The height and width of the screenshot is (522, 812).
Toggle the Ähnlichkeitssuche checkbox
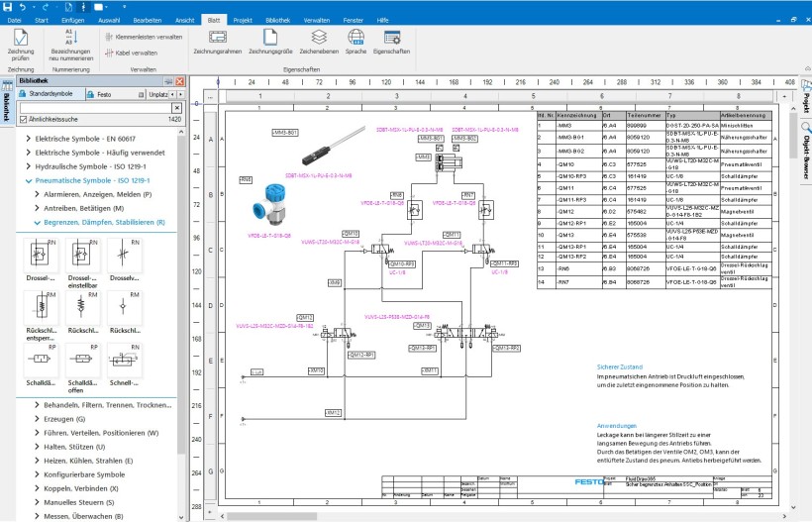23,119
